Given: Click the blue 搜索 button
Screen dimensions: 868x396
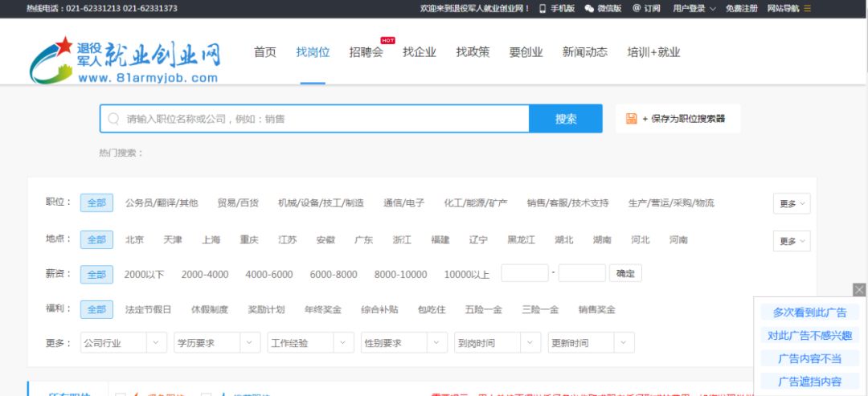Looking at the screenshot, I should click(566, 119).
